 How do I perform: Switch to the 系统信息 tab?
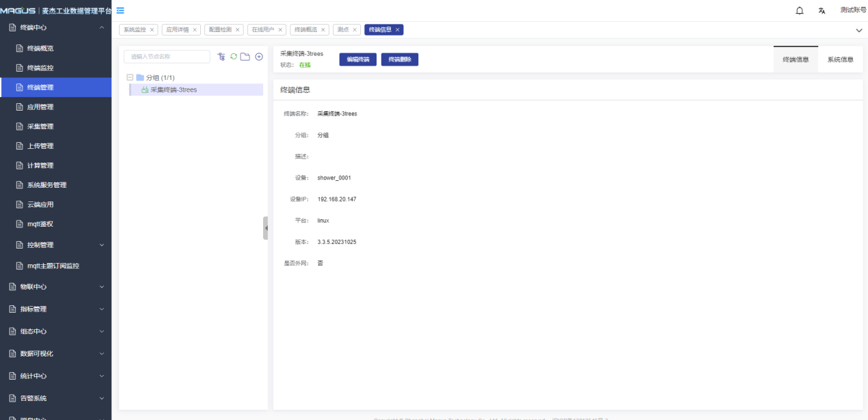pos(840,59)
